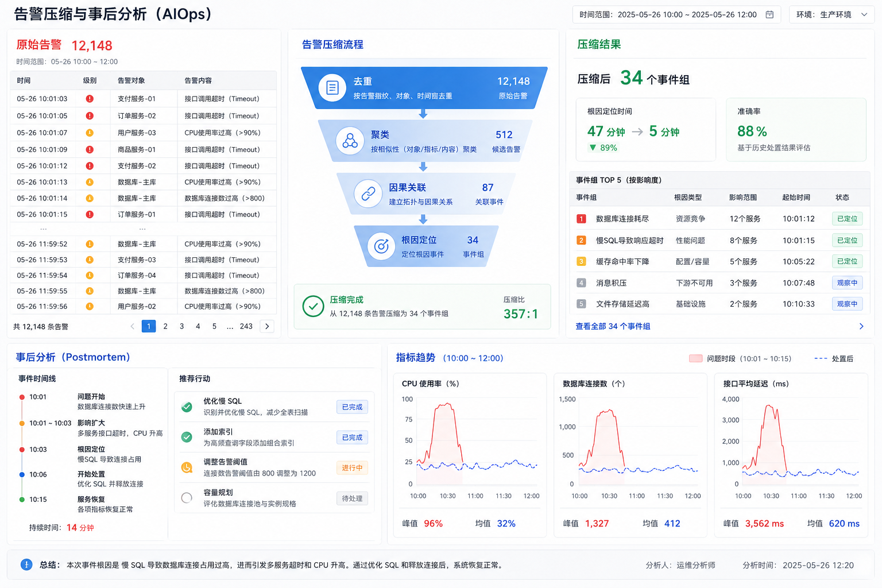Open the 环境 生产环境 dropdown
The width and height of the screenshot is (882, 588).
pos(831,14)
